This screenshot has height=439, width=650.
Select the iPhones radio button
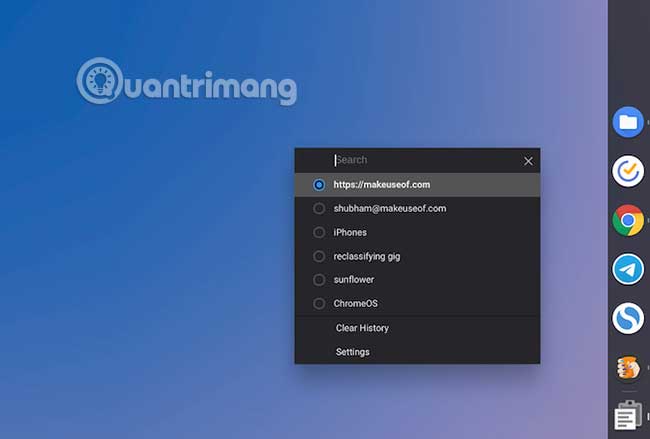coord(319,232)
